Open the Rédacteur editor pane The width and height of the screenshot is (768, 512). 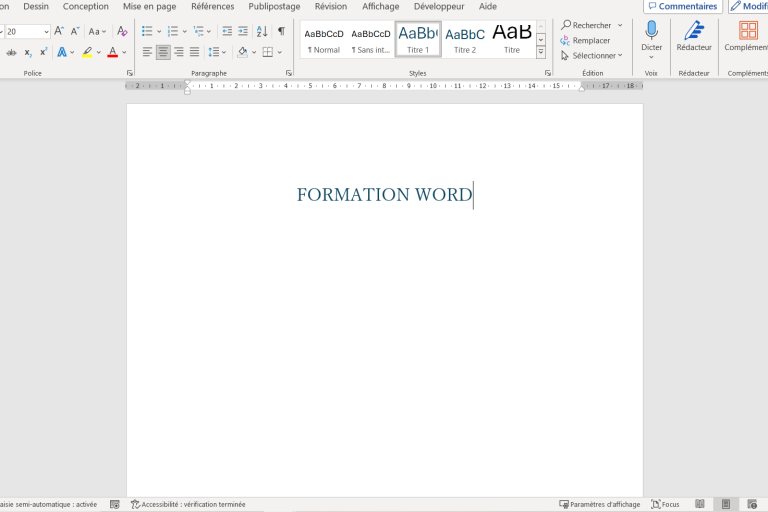(x=694, y=36)
